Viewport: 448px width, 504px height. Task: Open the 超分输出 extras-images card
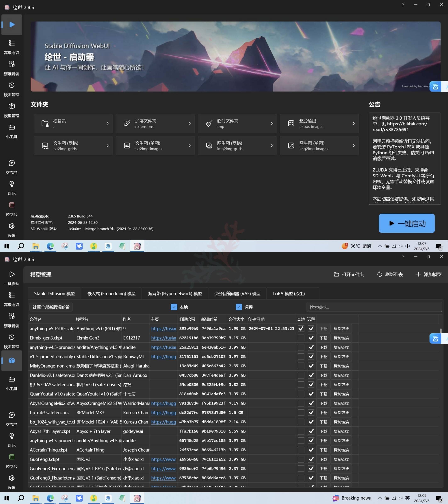[319, 123]
